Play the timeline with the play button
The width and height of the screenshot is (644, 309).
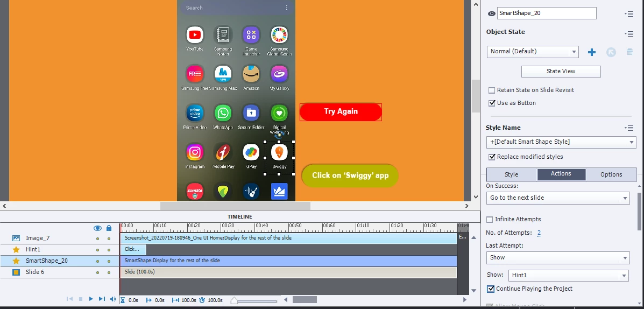click(91, 299)
